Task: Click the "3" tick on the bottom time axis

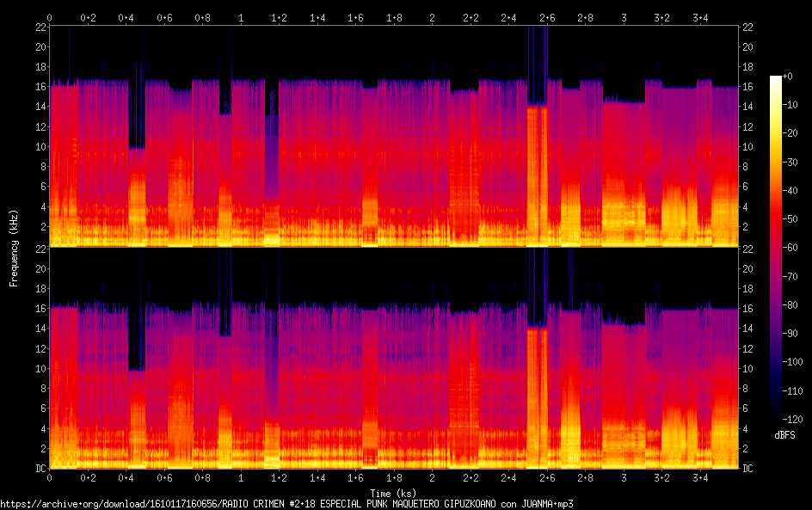Action: [624, 478]
